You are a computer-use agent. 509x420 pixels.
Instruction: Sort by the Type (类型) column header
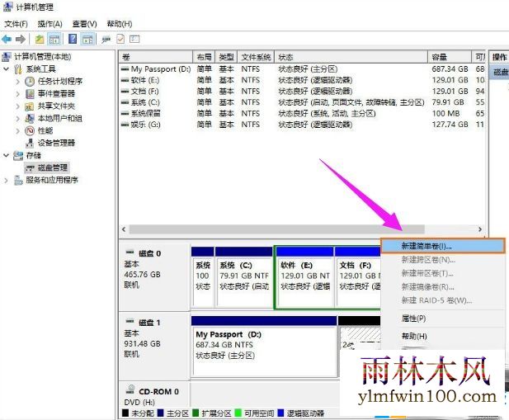pos(226,57)
